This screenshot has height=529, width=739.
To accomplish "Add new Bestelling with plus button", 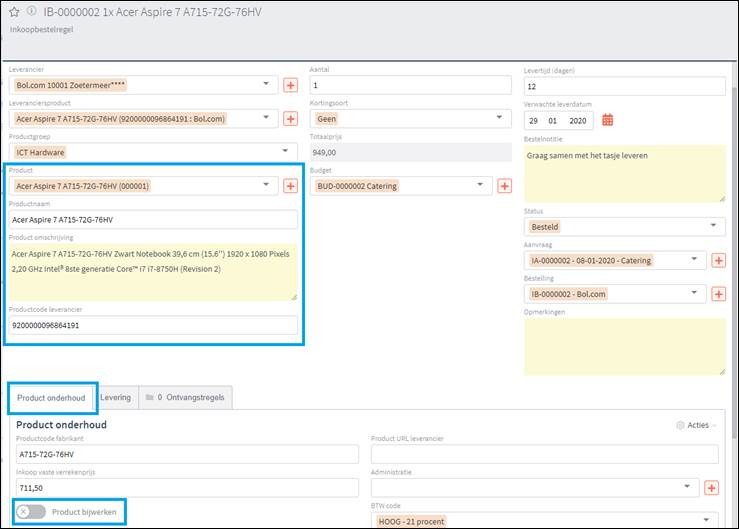I will pyautogui.click(x=718, y=294).
